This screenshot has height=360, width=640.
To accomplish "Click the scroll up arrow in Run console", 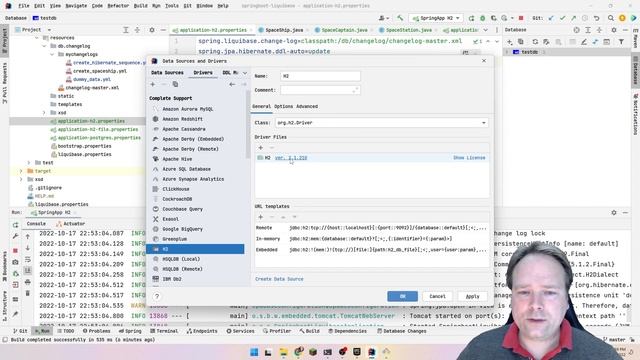I will 28,236.
